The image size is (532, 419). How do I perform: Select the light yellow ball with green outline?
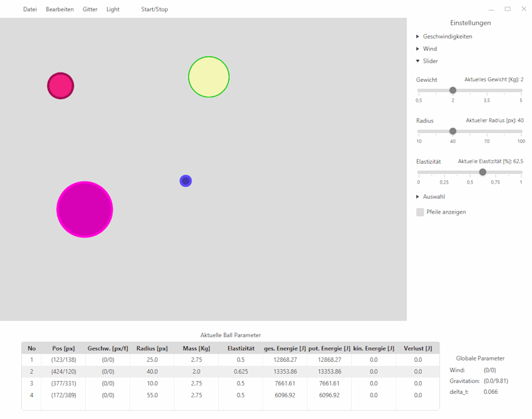[x=209, y=77]
